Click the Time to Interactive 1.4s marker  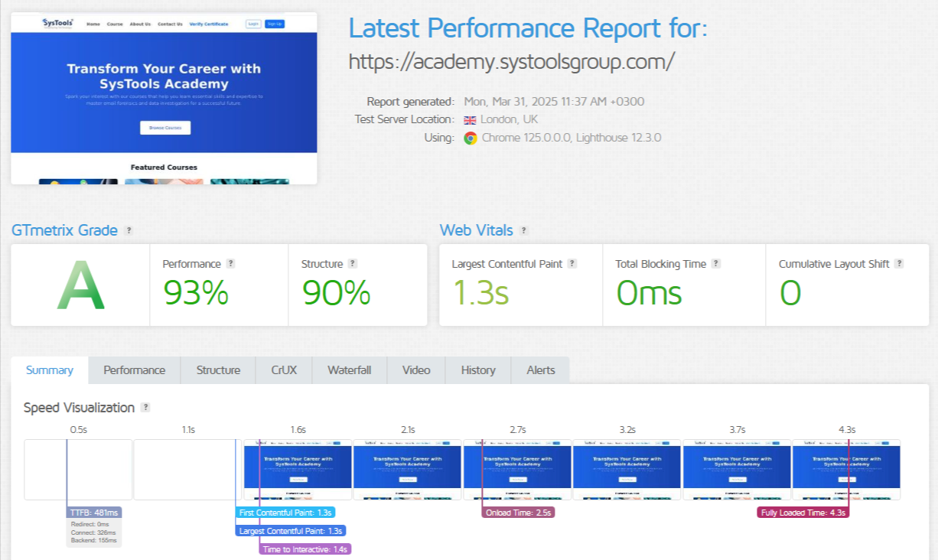pos(305,549)
